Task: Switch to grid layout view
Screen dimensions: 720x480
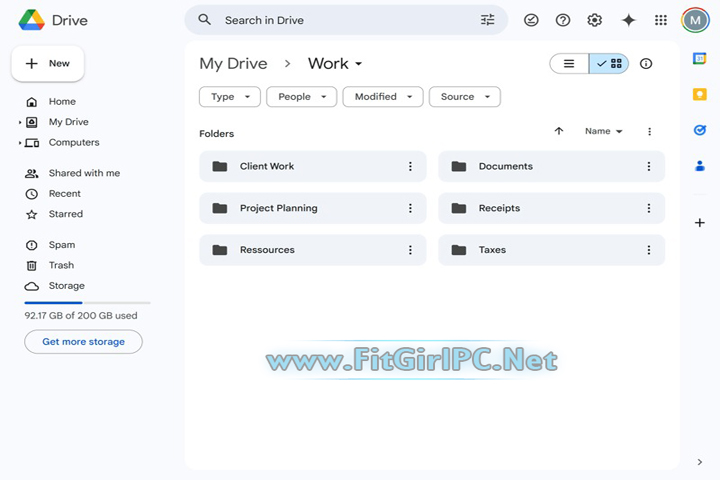Action: pos(609,64)
